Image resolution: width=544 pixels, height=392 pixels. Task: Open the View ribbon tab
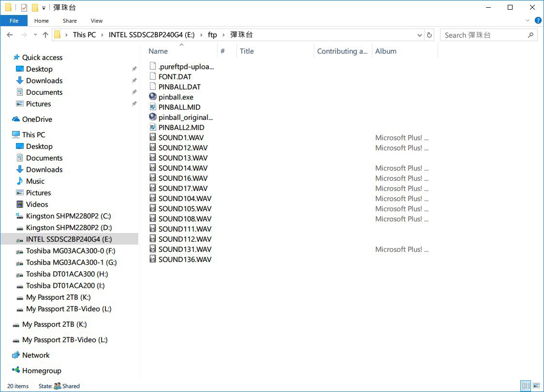[96, 21]
